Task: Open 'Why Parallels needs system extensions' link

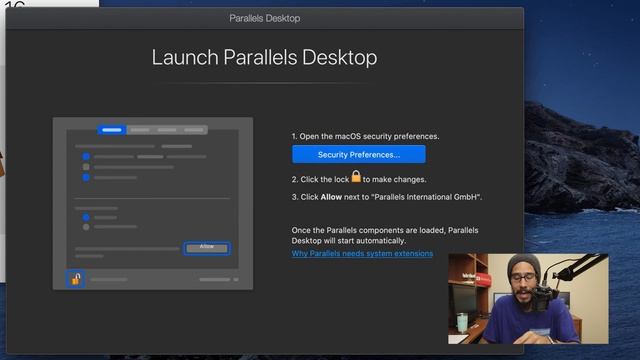Action: [362, 253]
